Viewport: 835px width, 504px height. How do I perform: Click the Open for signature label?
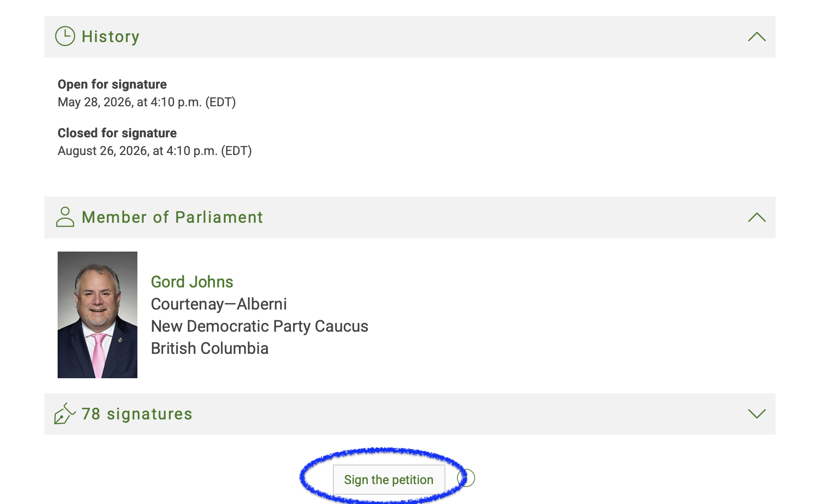[112, 84]
